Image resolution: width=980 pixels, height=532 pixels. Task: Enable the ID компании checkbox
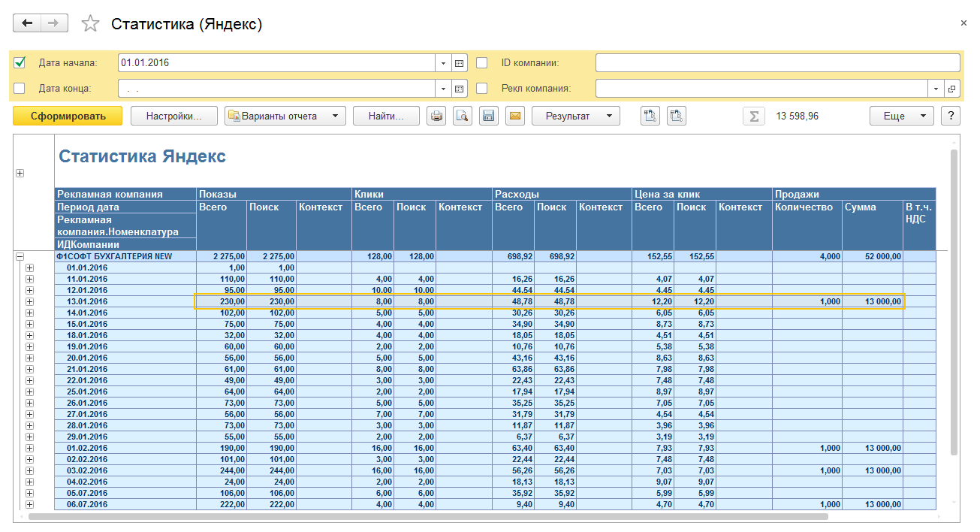tap(482, 62)
